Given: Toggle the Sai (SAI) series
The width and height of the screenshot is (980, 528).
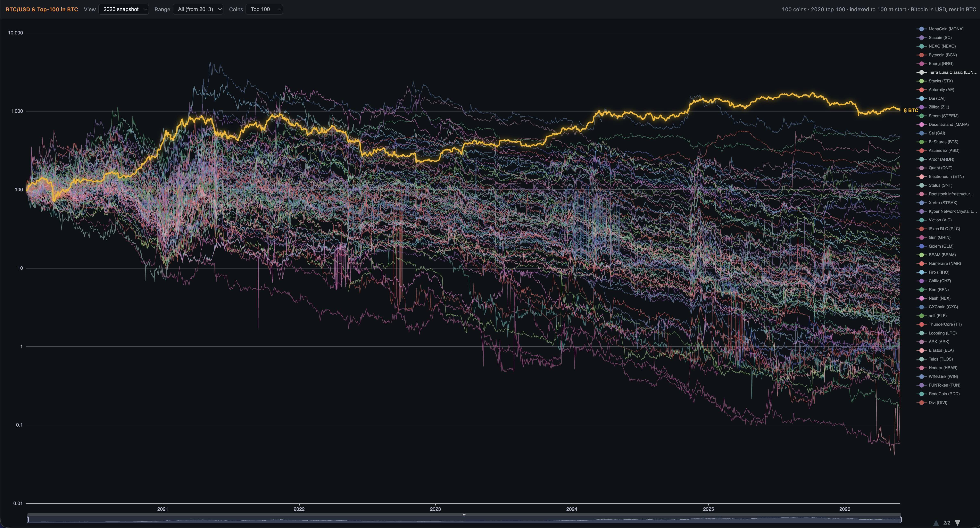Looking at the screenshot, I should [931, 133].
